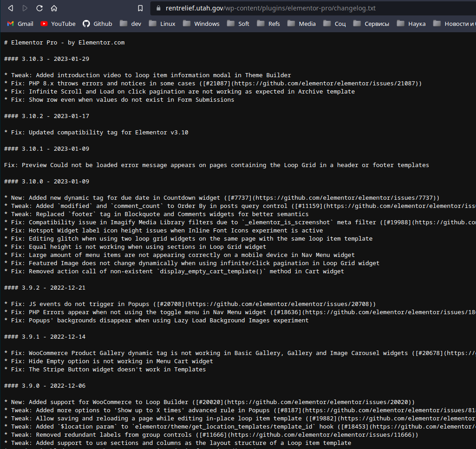
Task: Open the Gmail bookmark
Action: point(20,24)
